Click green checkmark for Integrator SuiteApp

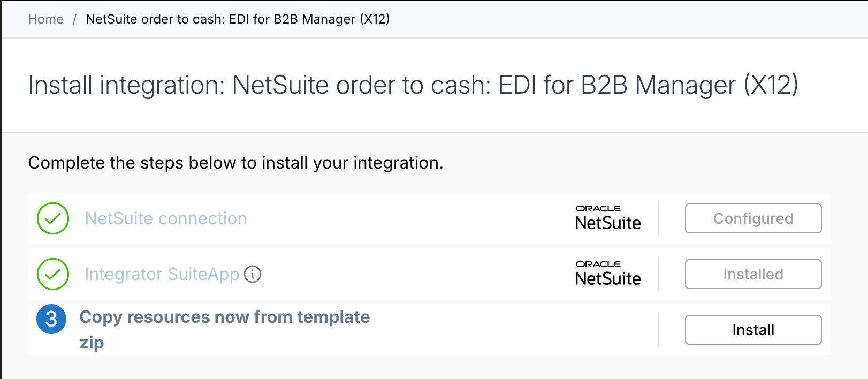click(53, 274)
